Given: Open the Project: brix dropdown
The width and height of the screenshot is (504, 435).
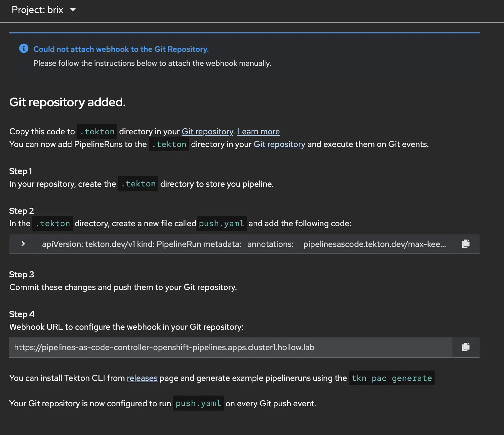Looking at the screenshot, I should point(44,10).
